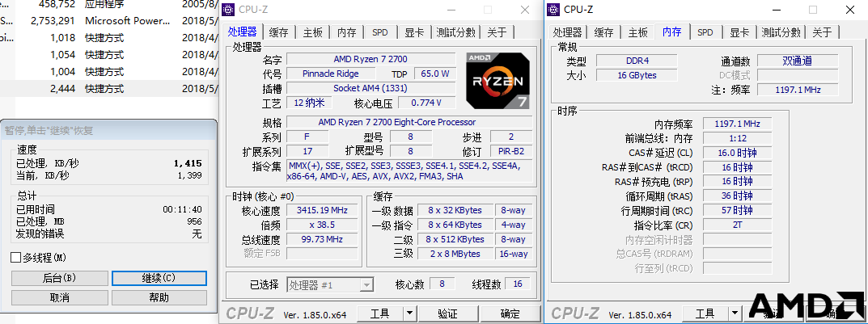Click the 验证 button in left CPU-Z
The image size is (868, 324).
448,314
